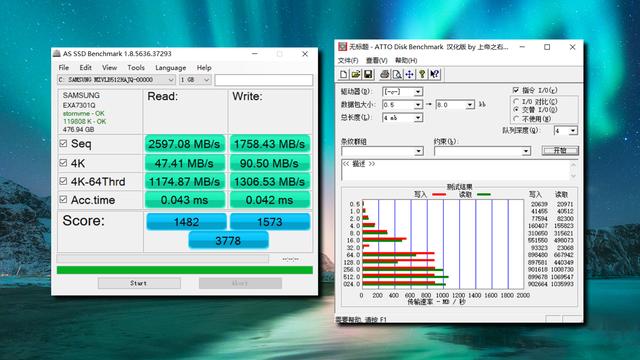
Task: Toggle the 4K-64Thrd test checkbox
Action: coord(63,181)
